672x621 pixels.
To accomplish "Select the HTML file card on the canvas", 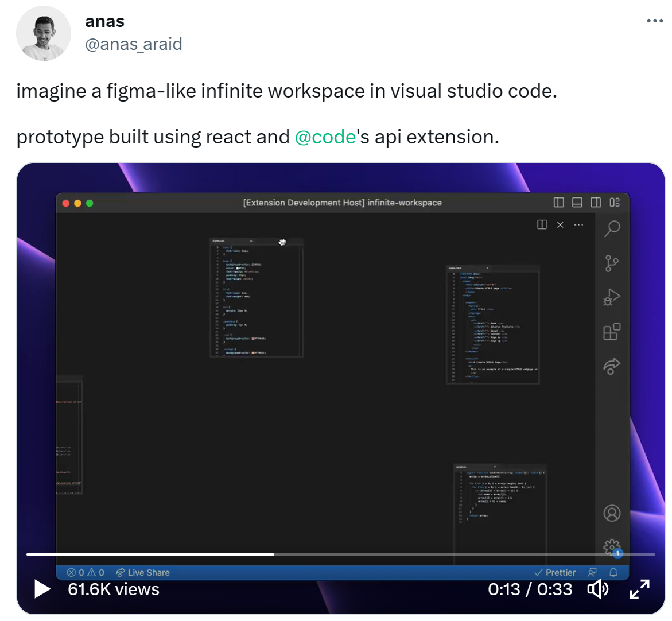I will 493,324.
